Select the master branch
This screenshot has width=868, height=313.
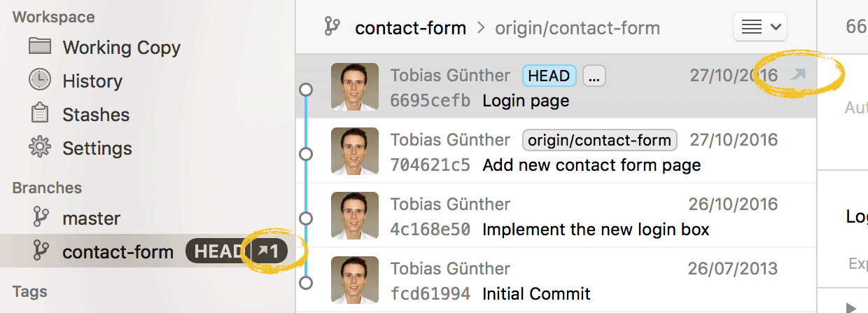[x=91, y=218]
